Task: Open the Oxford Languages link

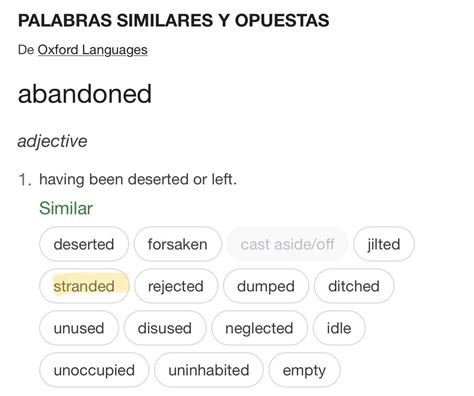Action: pos(92,50)
